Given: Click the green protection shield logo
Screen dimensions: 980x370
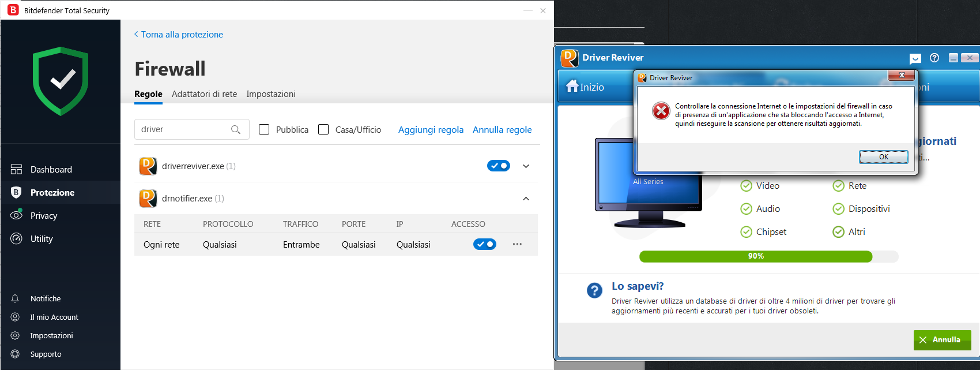Looking at the screenshot, I should [x=61, y=81].
